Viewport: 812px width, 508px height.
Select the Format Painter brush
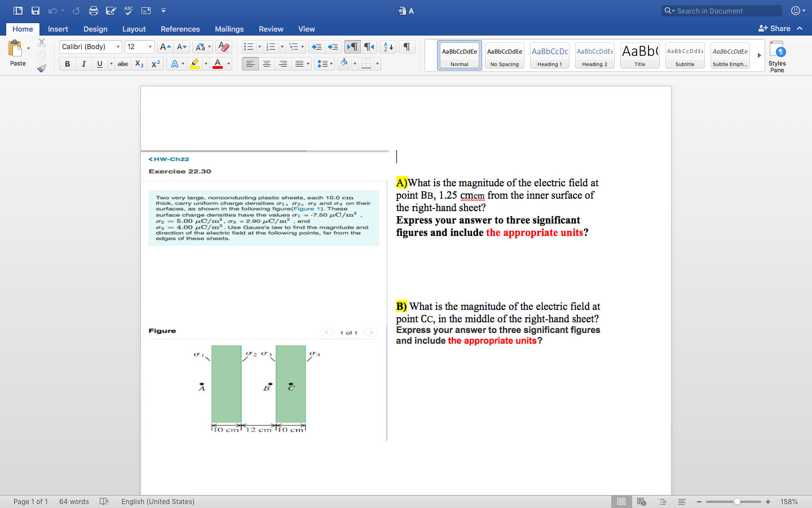(x=42, y=68)
